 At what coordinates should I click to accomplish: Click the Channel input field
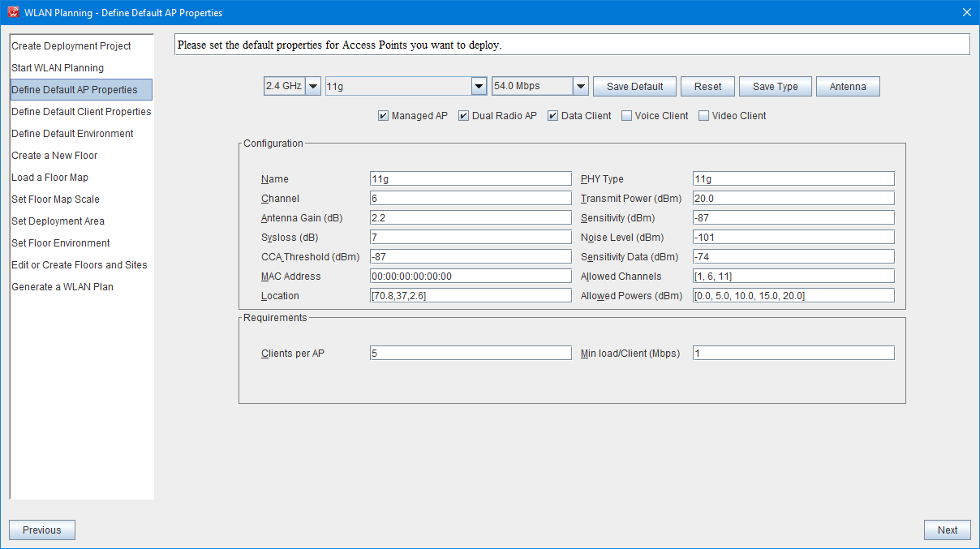(x=471, y=199)
